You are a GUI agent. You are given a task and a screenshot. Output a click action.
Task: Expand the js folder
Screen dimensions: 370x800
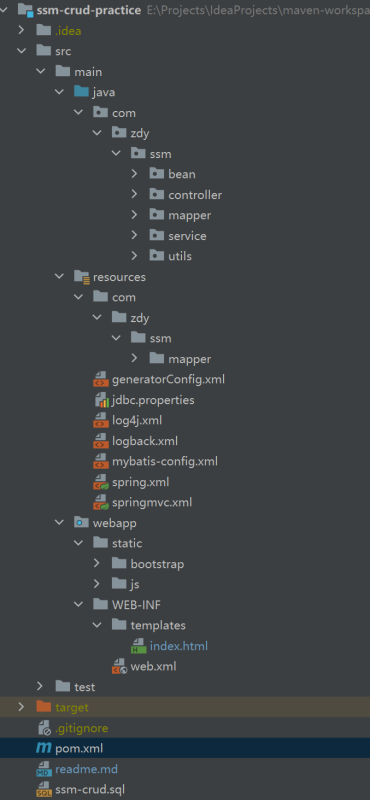point(97,584)
